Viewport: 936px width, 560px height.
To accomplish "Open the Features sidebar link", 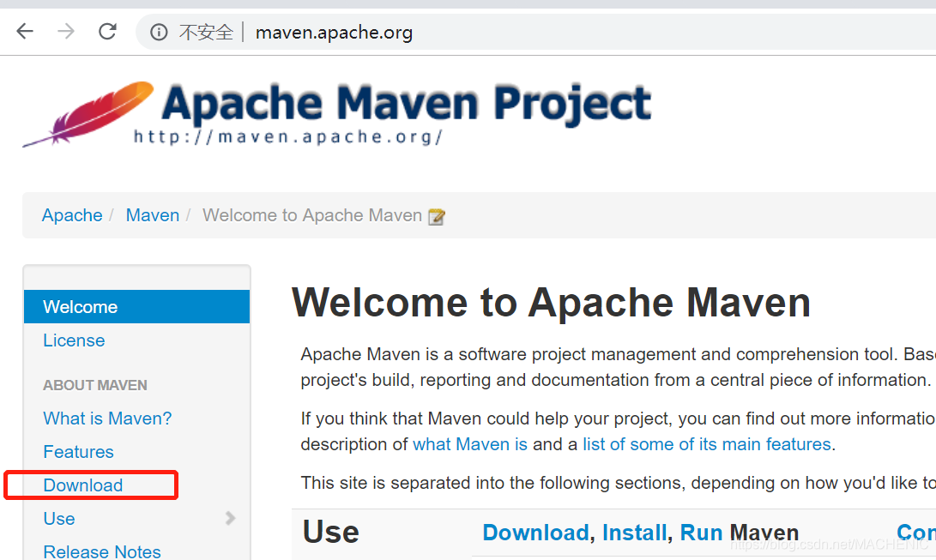I will click(78, 452).
